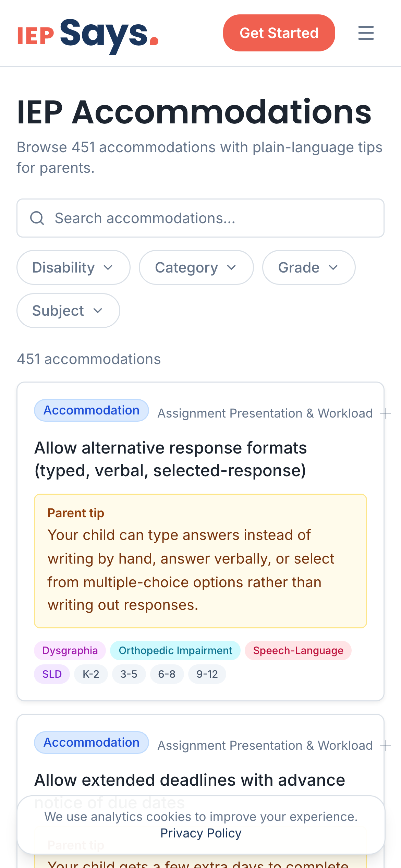Click the accommodations search field
Image resolution: width=401 pixels, height=868 pixels.
[200, 218]
